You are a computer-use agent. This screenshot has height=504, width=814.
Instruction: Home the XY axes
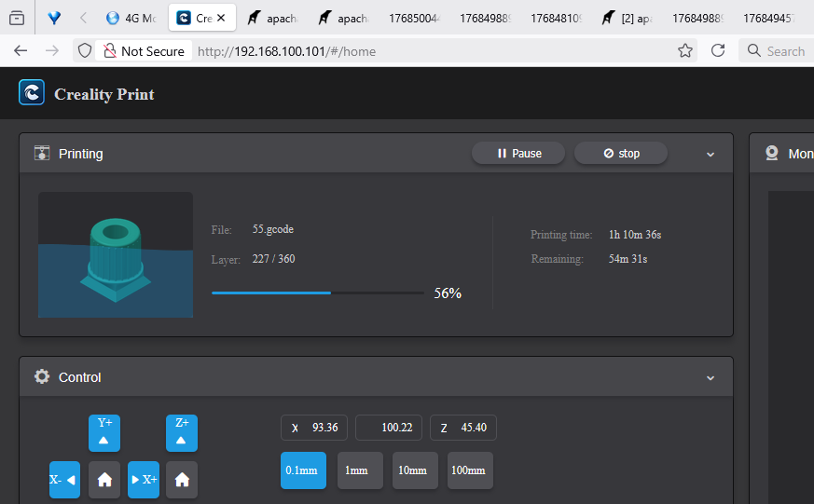coord(104,480)
